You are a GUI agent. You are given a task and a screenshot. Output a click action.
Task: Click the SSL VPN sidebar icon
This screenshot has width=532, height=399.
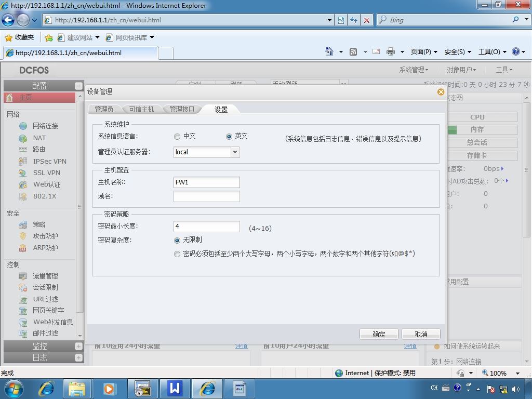click(x=23, y=172)
